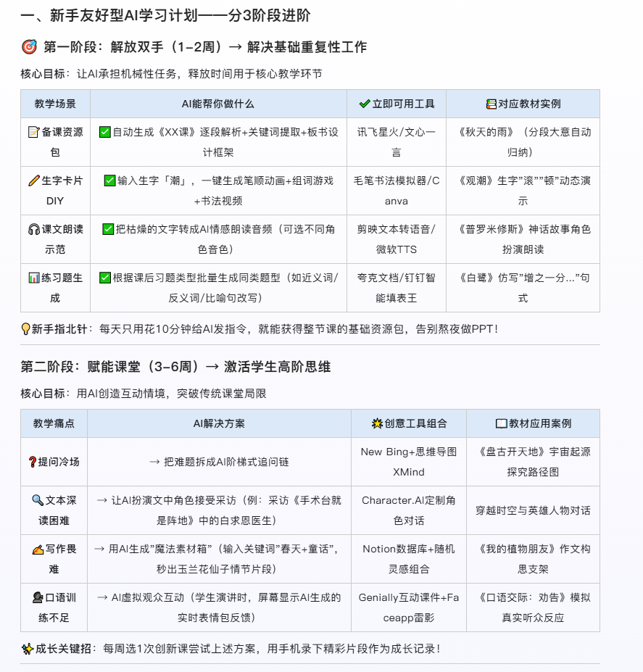643x672 pixels.
Task: Click the pencil icon beside 生字卡片 DIY
Action: [33, 181]
